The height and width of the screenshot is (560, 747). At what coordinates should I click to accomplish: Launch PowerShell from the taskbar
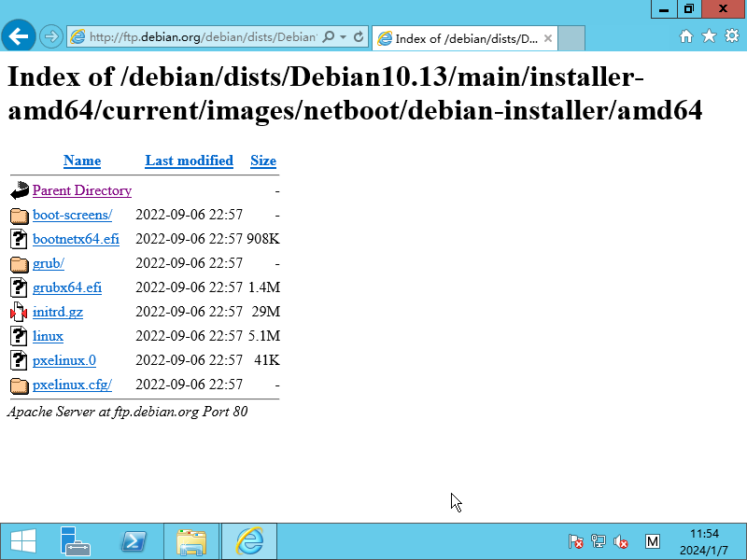coord(134,541)
